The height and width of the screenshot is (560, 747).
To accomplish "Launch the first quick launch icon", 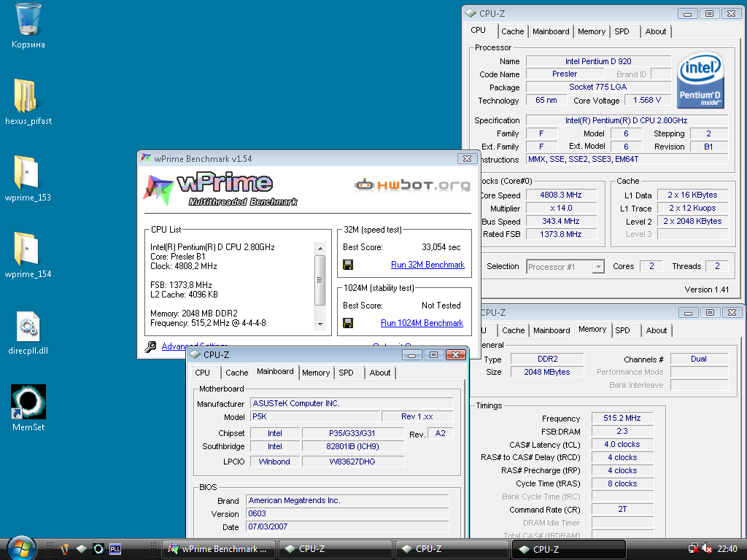I will 65,549.
